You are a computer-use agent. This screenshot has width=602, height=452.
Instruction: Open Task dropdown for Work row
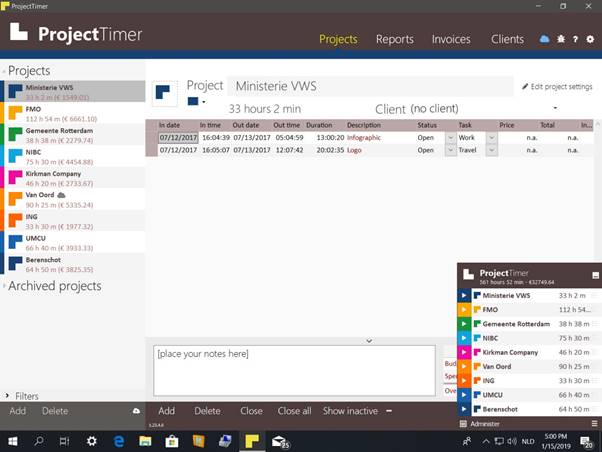(491, 137)
